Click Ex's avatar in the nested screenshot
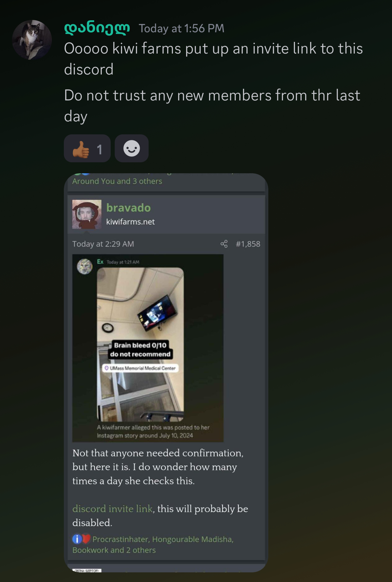Image resolution: width=392 pixels, height=582 pixels. [x=85, y=266]
